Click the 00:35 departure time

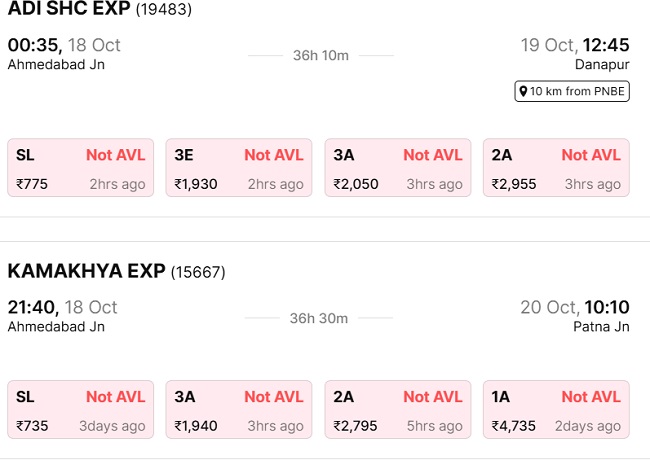34,45
